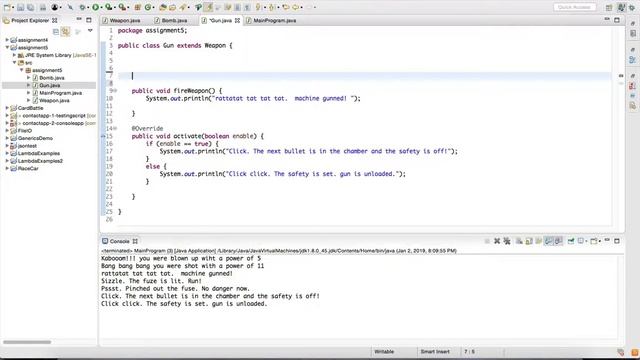The height and width of the screenshot is (360, 640).
Task: Select MainProgram.java in Project Explorer tree
Action: 60,93
